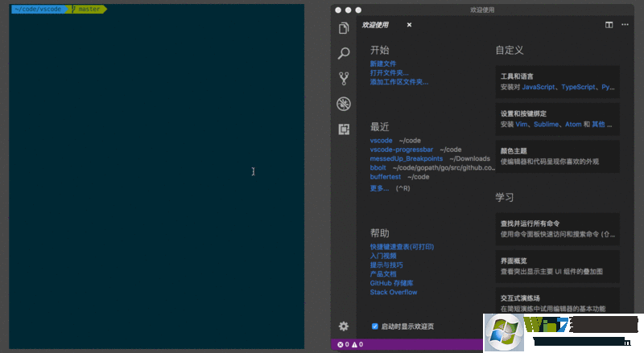This screenshot has height=353, width=644.
Task: Click the 帮助 section heading
Action: 379,233
